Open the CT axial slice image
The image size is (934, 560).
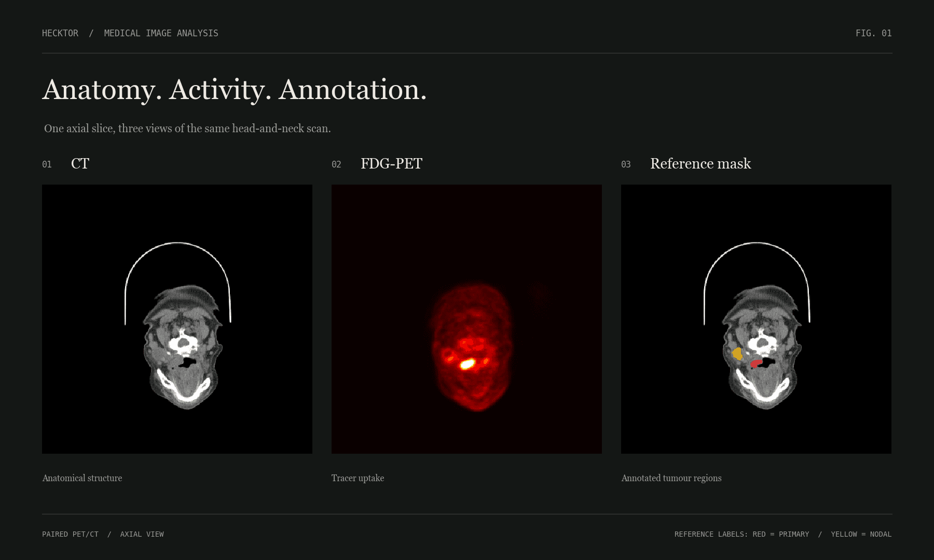177,319
